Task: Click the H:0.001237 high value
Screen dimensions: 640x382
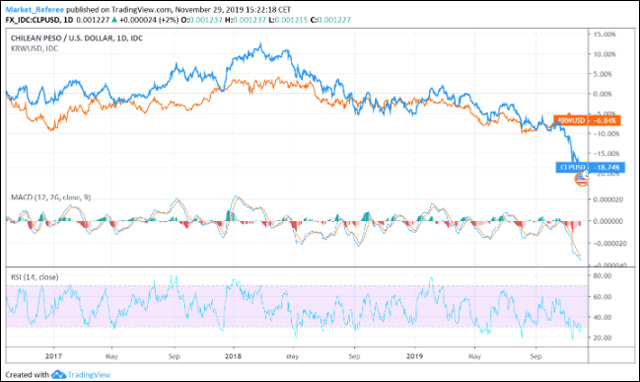Action: tap(245, 20)
